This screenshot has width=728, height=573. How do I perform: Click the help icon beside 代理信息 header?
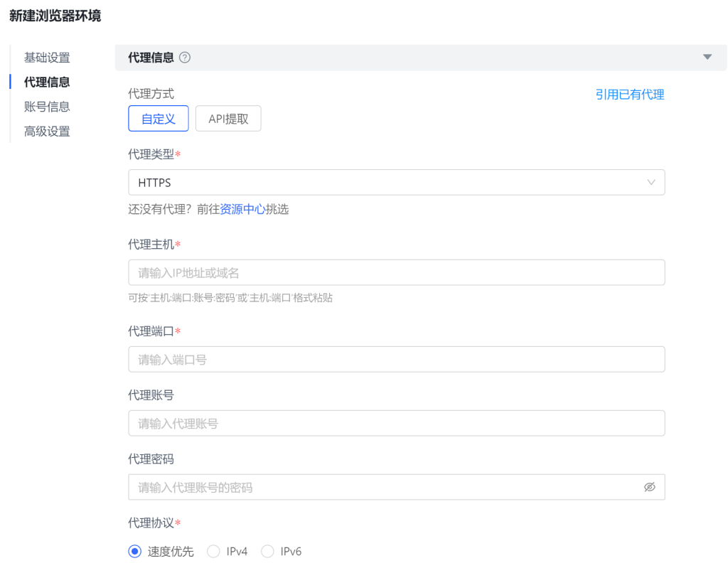(x=185, y=58)
